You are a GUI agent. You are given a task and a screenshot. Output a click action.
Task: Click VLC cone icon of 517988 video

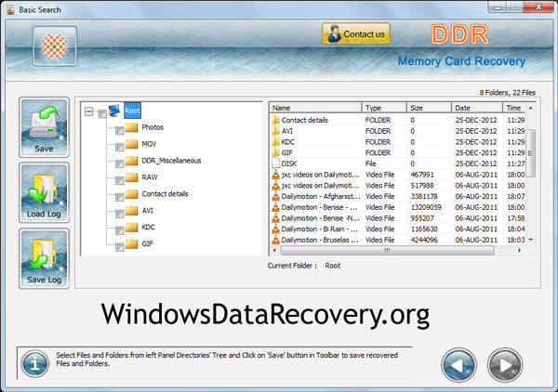click(276, 185)
